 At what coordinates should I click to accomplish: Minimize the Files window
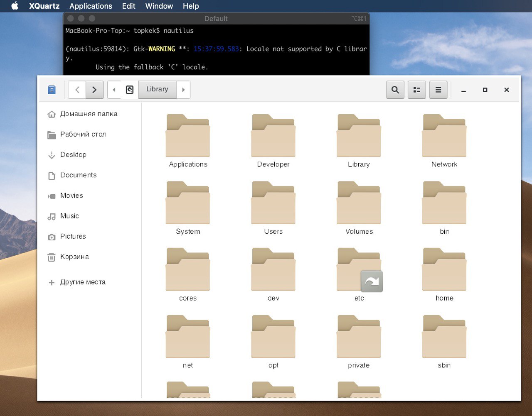[463, 90]
